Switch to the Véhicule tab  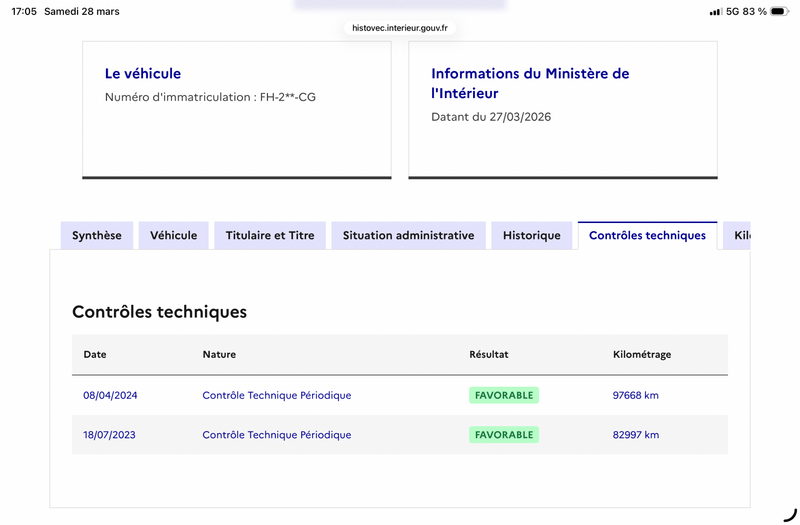[174, 236]
